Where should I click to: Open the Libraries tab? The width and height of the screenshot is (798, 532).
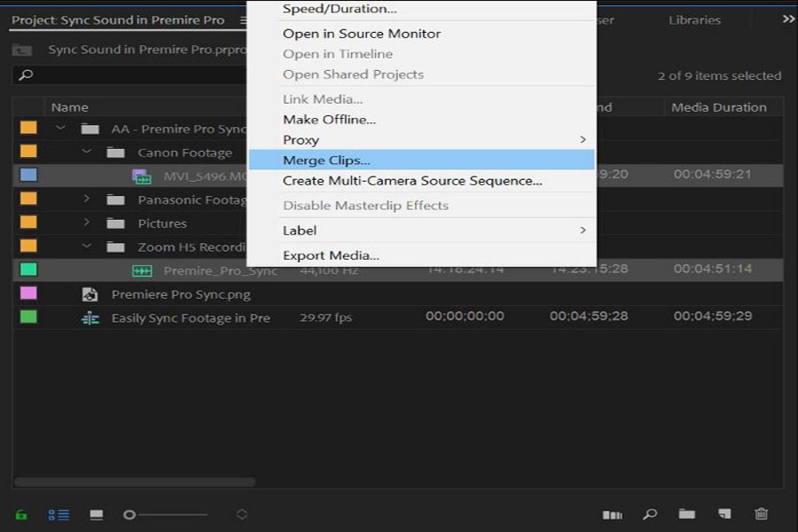click(x=694, y=20)
